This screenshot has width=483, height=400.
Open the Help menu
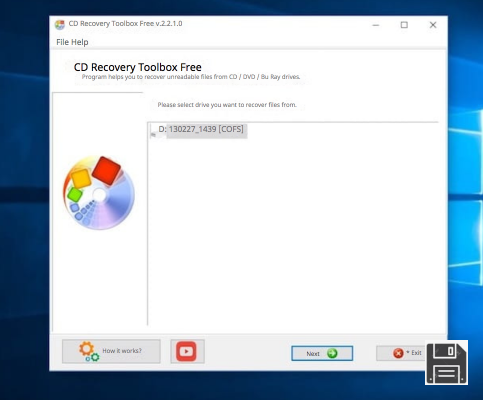(80, 42)
